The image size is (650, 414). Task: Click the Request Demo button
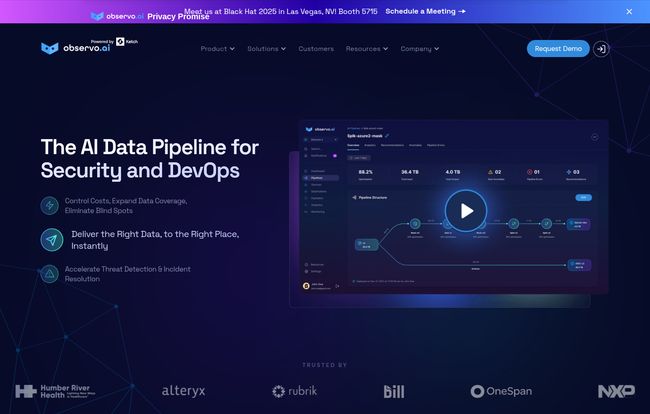[x=558, y=48]
